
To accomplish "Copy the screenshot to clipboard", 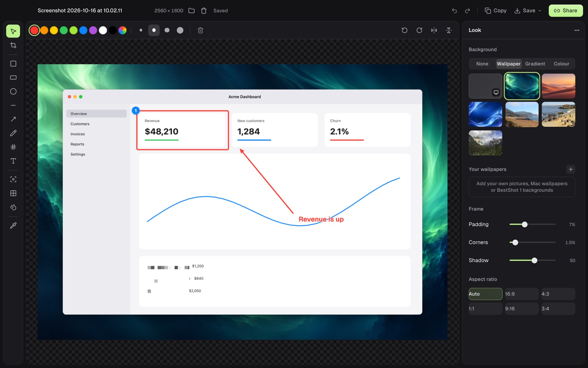I will [x=496, y=11].
